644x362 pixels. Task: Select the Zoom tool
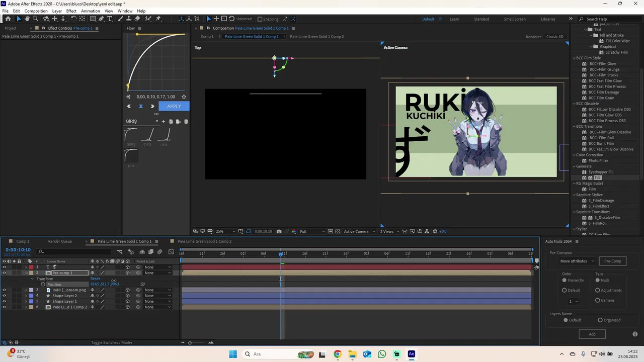point(35,19)
